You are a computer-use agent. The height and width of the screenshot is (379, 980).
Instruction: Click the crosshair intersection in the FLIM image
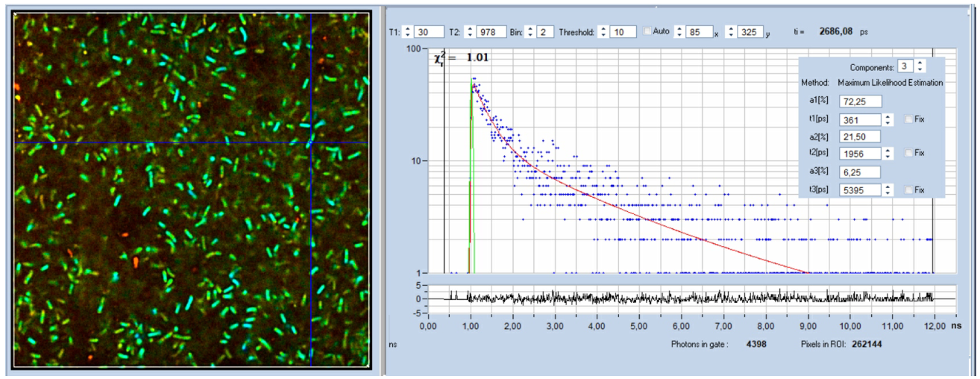click(310, 142)
